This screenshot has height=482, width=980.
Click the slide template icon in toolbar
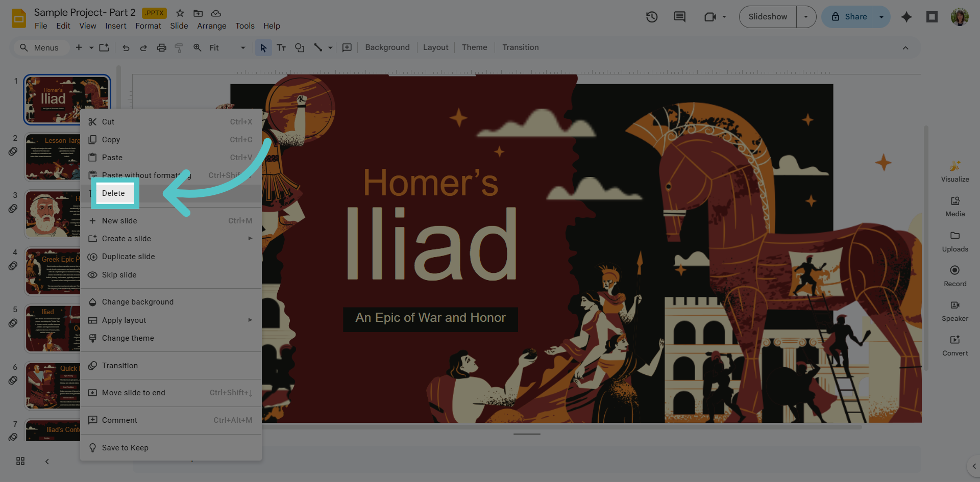click(104, 47)
